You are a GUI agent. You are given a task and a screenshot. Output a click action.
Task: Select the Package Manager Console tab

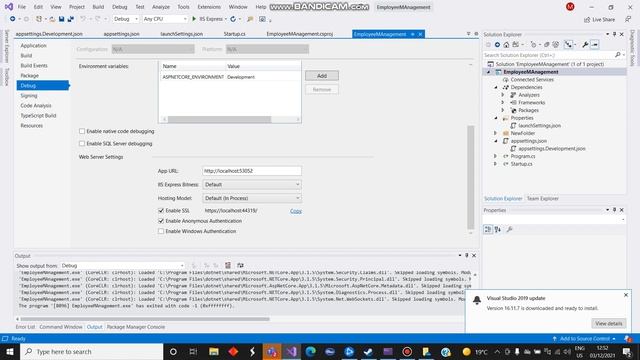(x=136, y=327)
